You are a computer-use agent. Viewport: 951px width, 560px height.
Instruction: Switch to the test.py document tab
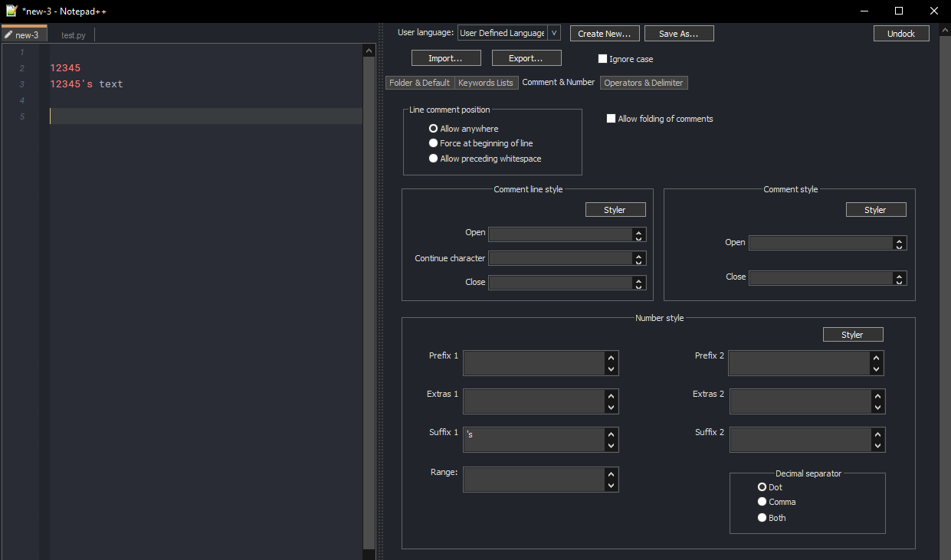click(74, 35)
